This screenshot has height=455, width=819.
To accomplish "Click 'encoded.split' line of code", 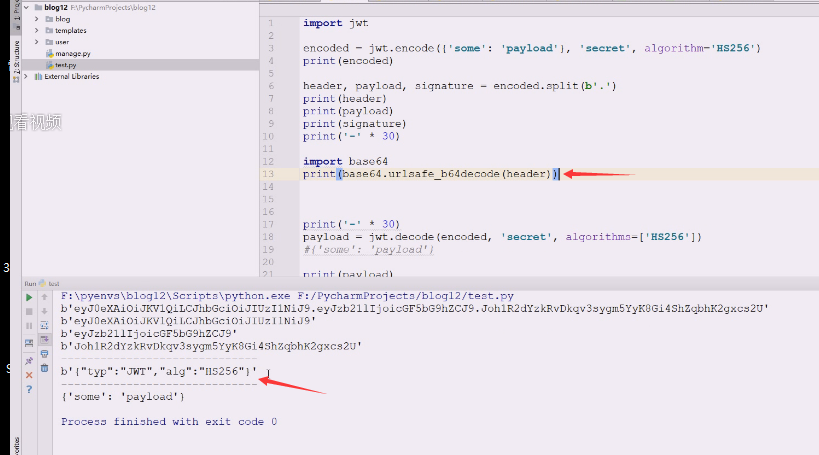I will pos(460,86).
